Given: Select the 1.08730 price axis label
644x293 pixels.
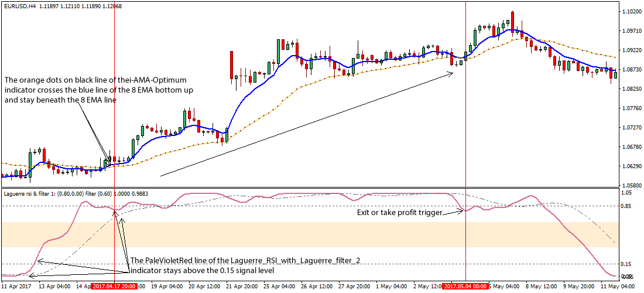Looking at the screenshot, I should click(x=633, y=70).
